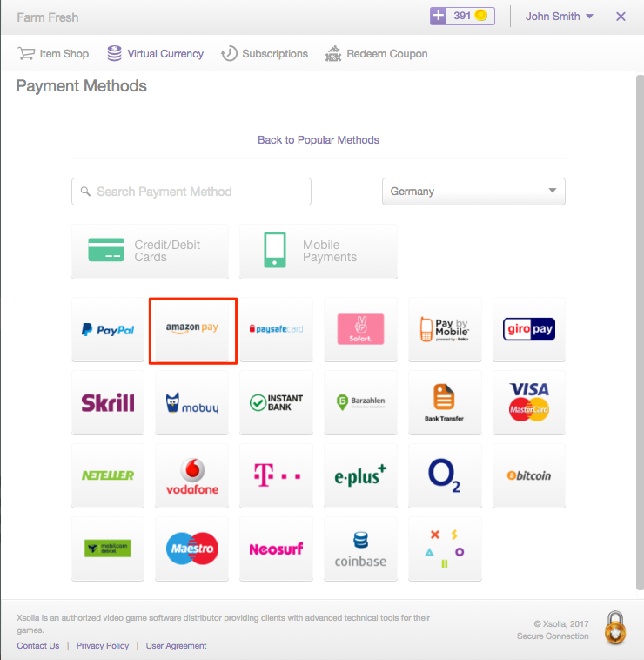The height and width of the screenshot is (660, 644).
Task: Go to the Item Shop tab
Action: pos(53,54)
